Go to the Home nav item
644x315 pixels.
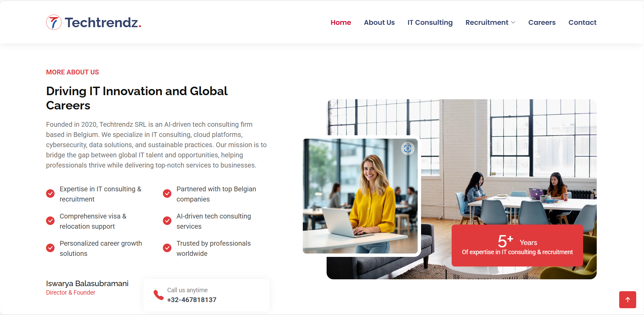tap(341, 22)
